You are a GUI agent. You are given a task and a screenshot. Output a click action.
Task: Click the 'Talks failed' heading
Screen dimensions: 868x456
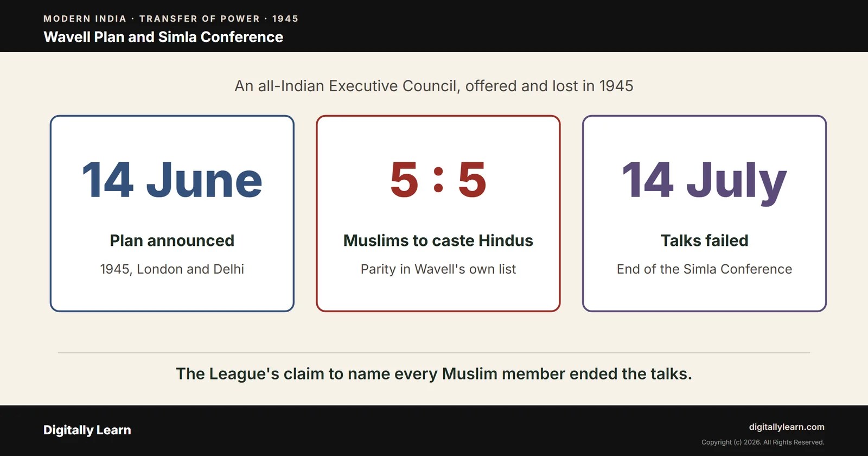(x=704, y=240)
